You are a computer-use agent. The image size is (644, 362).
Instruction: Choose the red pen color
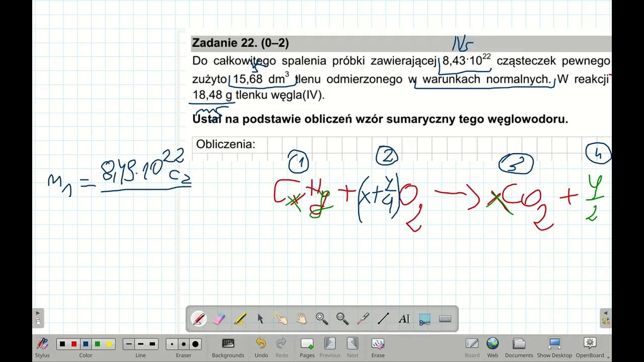[74, 344]
